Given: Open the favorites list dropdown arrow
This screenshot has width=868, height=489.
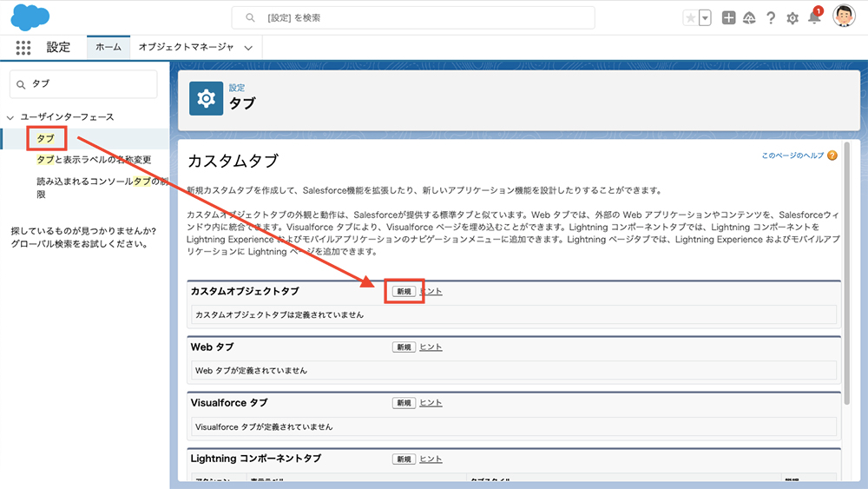Looking at the screenshot, I should point(705,18).
